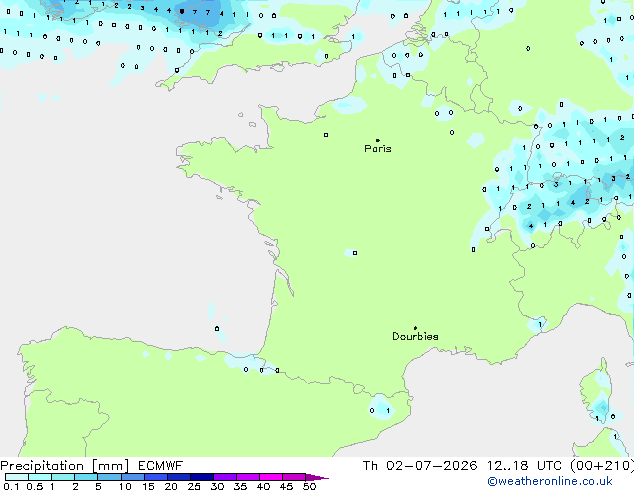Click the legend value label '10'
Viewport: 634px width, 490px height.
pos(125,486)
